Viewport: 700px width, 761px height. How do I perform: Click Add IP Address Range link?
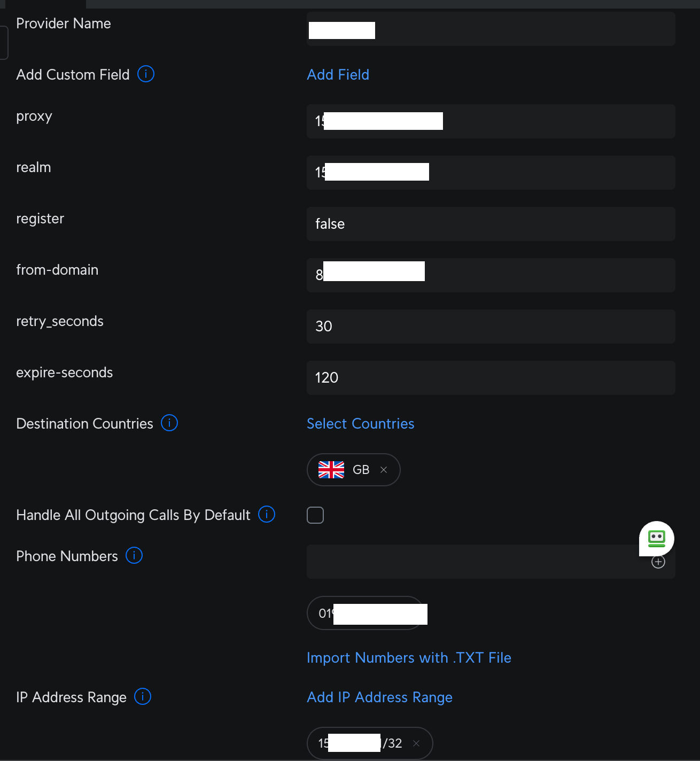[379, 697]
